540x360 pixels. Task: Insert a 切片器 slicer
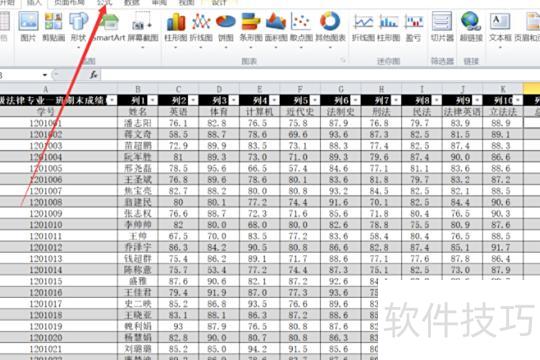[442, 27]
